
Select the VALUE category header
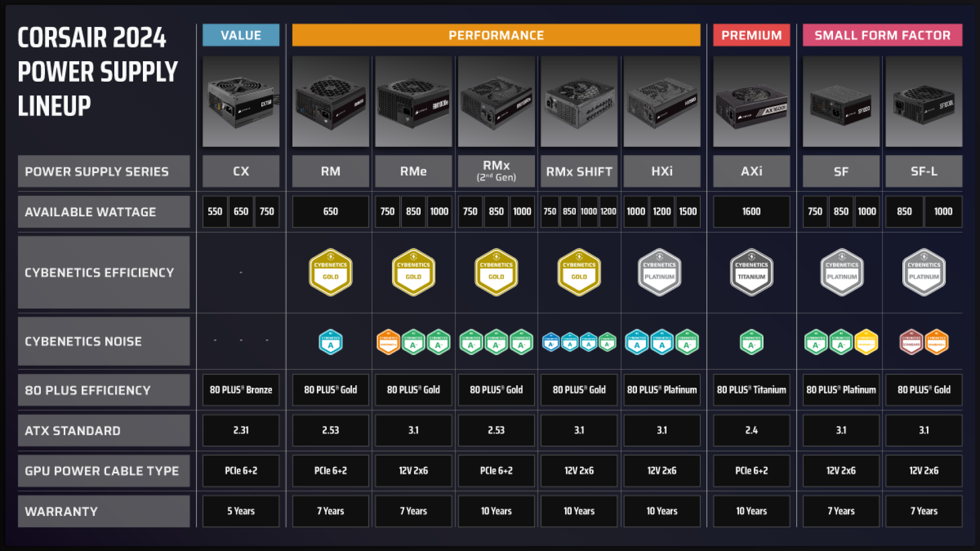241,35
